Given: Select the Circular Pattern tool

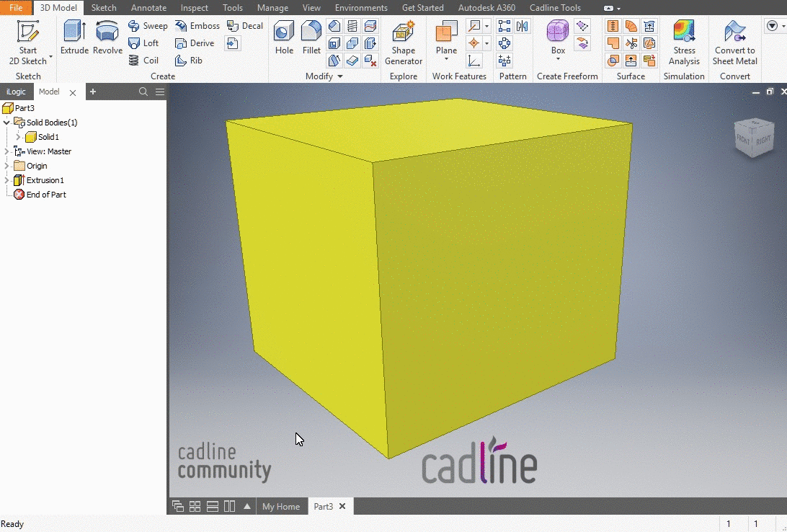Looking at the screenshot, I should (504, 43).
